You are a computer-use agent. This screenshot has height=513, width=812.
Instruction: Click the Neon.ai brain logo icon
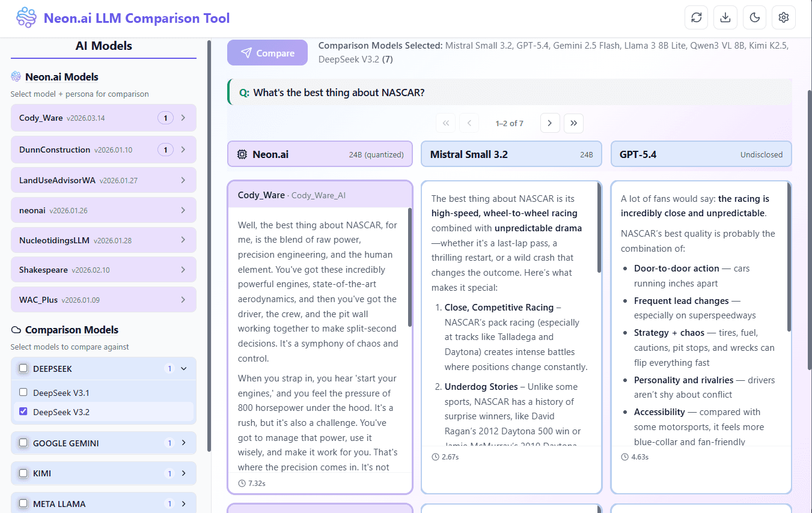pos(26,18)
